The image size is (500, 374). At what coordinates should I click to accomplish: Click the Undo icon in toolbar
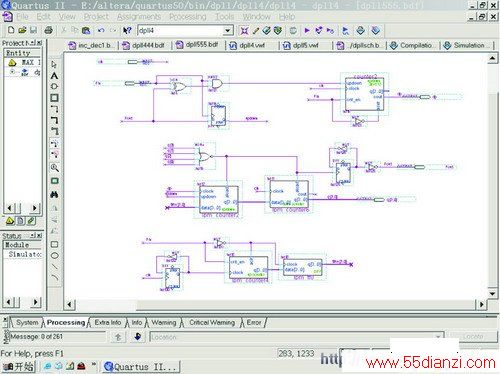[x=101, y=31]
